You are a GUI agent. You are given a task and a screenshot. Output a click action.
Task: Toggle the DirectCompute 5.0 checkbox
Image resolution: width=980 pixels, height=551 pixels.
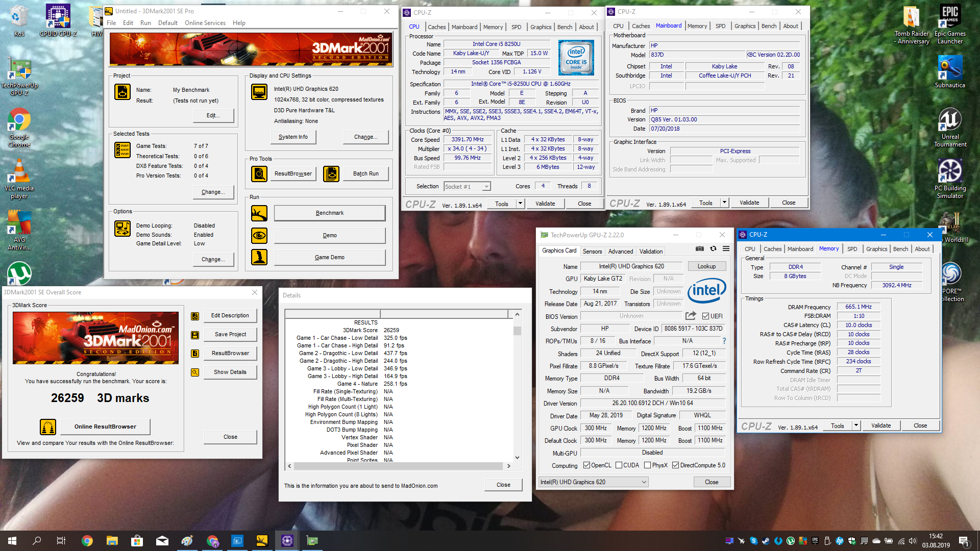coord(676,465)
